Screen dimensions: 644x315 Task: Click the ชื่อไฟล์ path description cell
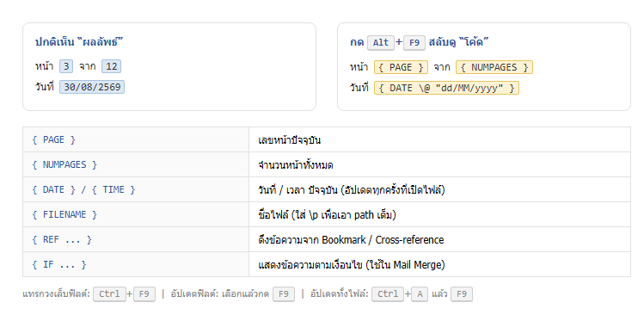[439, 214]
